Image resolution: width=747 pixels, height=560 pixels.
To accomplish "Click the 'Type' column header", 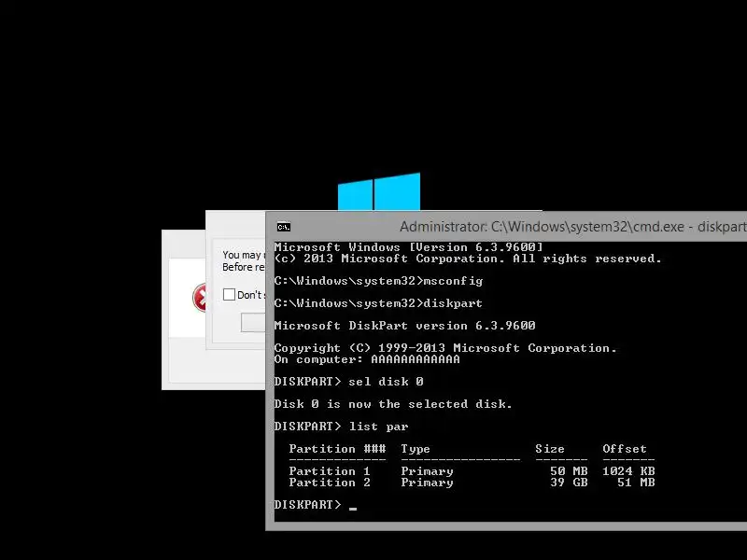I will pos(416,449).
